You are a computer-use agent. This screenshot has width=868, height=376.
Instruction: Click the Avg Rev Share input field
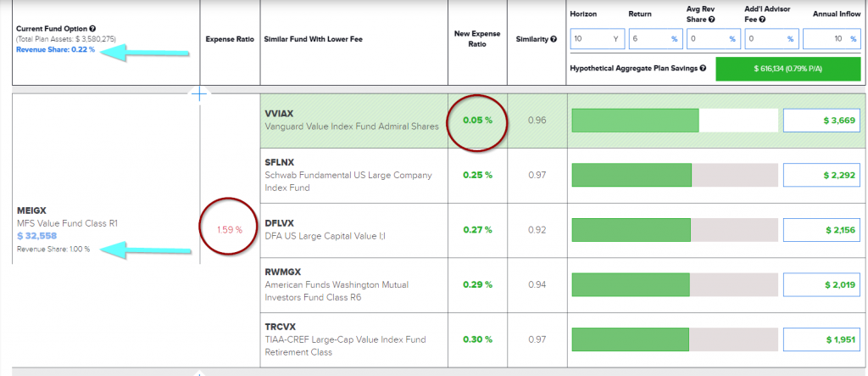pos(712,39)
